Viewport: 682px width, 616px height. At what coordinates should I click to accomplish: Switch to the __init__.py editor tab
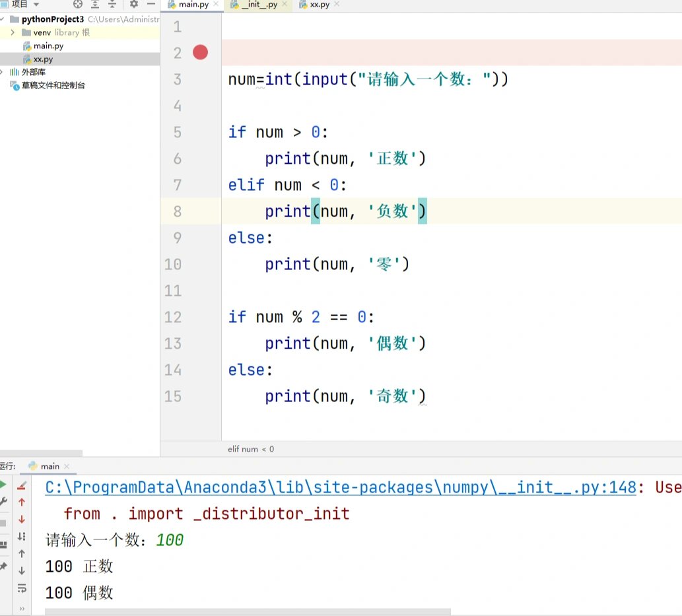pos(259,5)
